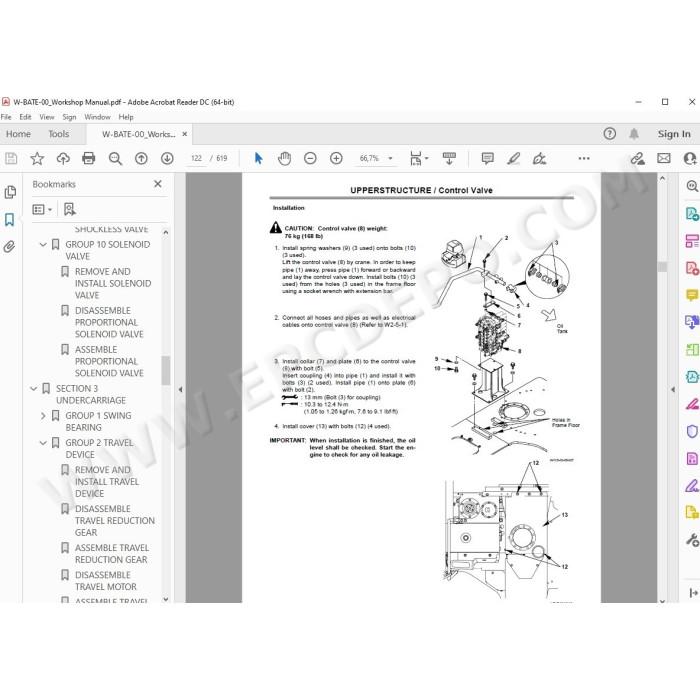Open help question mark icon

tap(609, 133)
